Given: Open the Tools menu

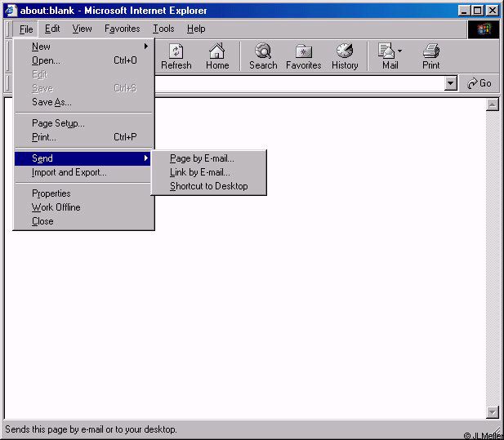Looking at the screenshot, I should (163, 29).
